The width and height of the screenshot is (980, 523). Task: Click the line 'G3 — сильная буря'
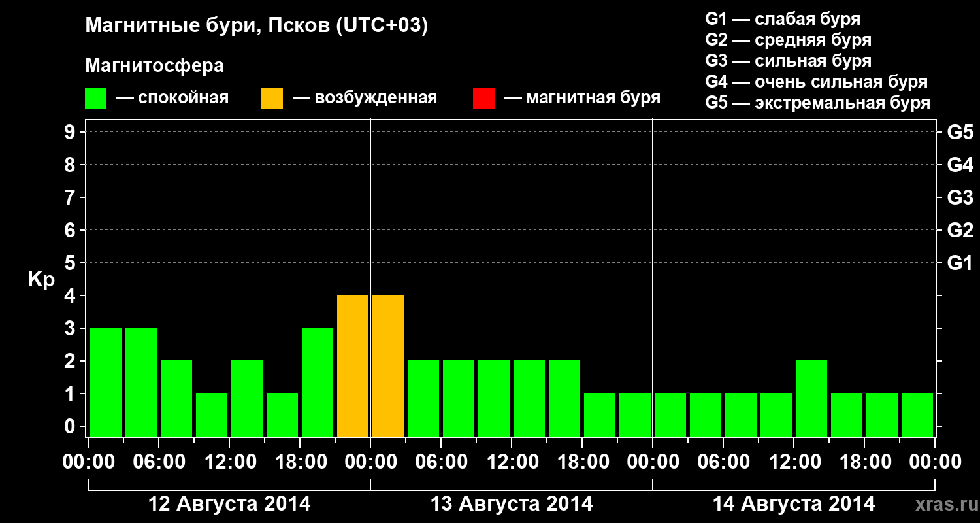[x=788, y=61]
